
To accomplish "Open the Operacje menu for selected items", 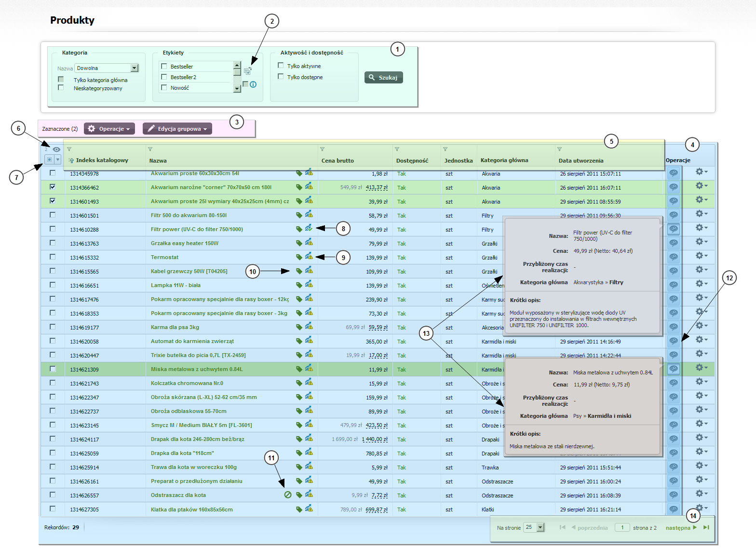I will [x=109, y=129].
